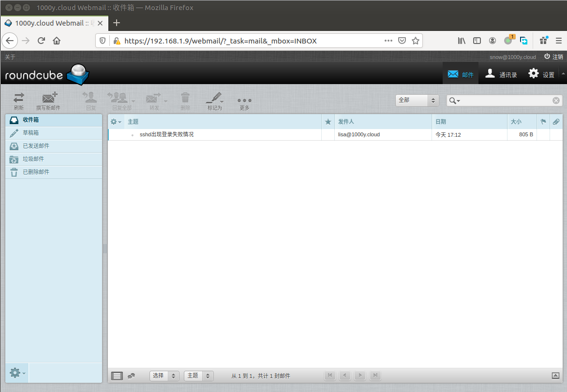Open the folder actions gear menu
This screenshot has height=392, width=567.
point(17,373)
